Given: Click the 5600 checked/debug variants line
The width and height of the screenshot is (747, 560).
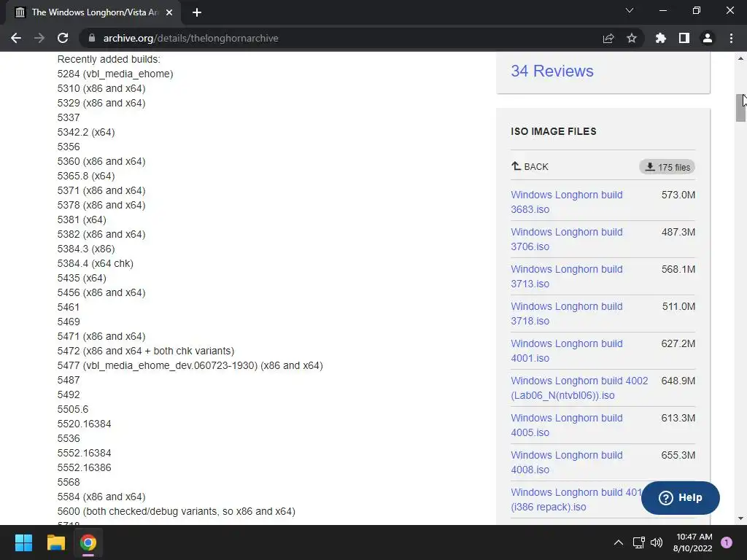Looking at the screenshot, I should 177,511.
